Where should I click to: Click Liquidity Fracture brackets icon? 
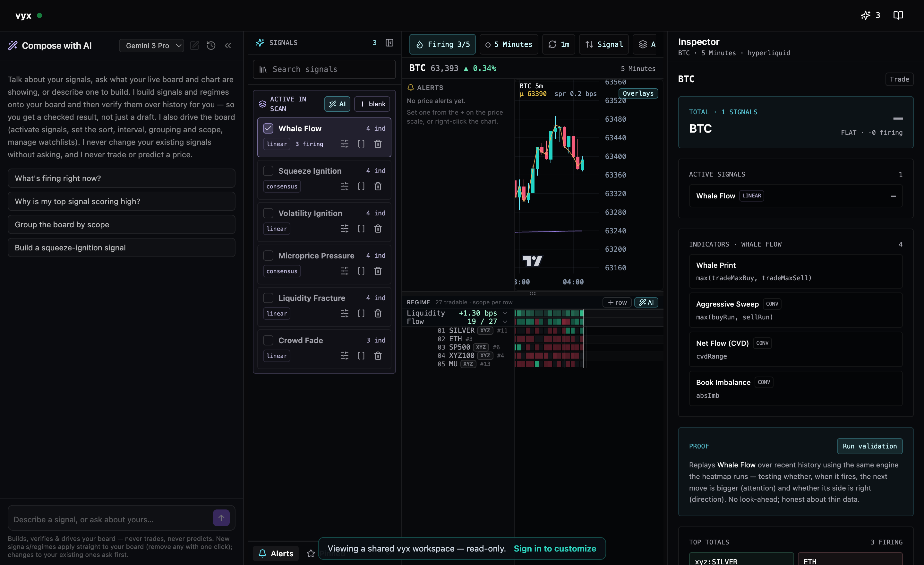361,314
